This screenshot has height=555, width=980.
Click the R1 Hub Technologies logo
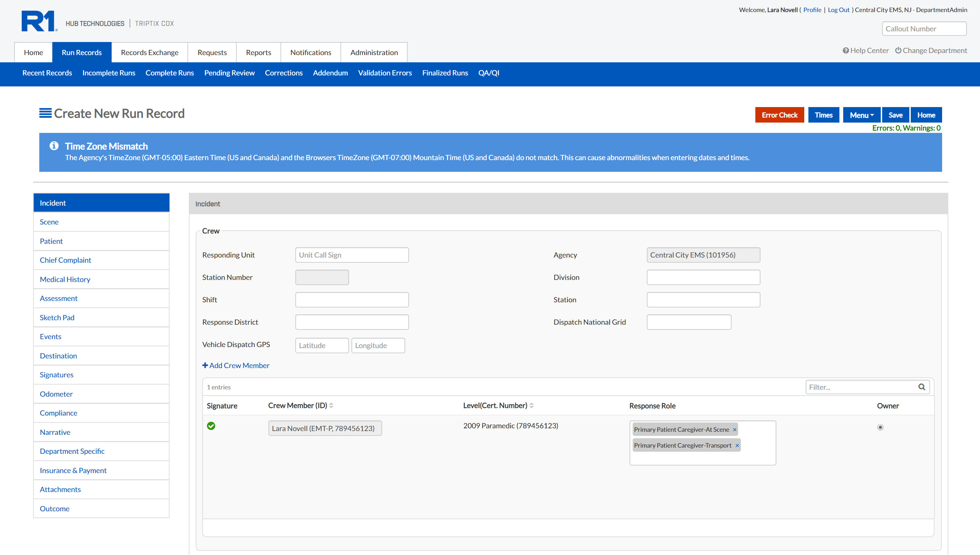(x=38, y=21)
